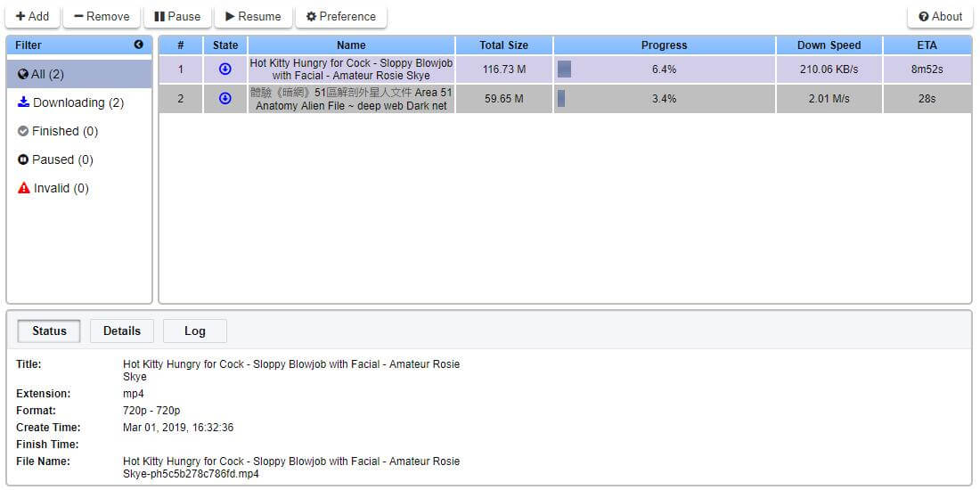The width and height of the screenshot is (980, 490).
Task: Sort by the ETA column header
Action: (927, 45)
